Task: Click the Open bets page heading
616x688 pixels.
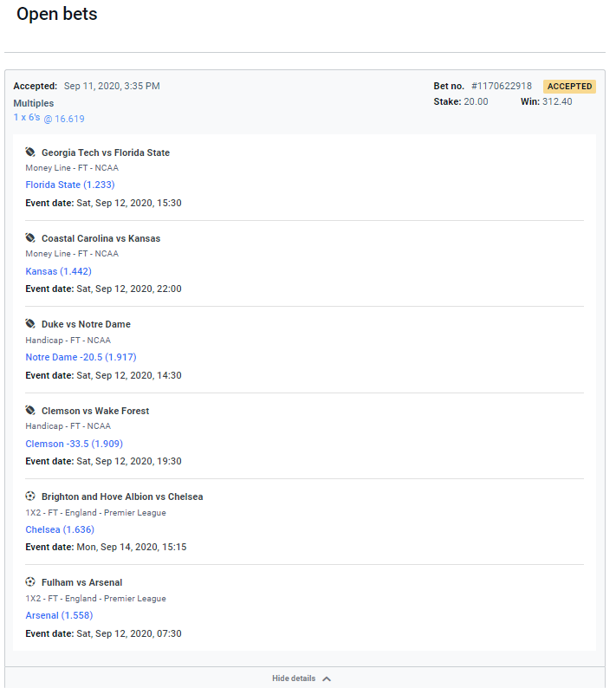Action: tap(57, 15)
